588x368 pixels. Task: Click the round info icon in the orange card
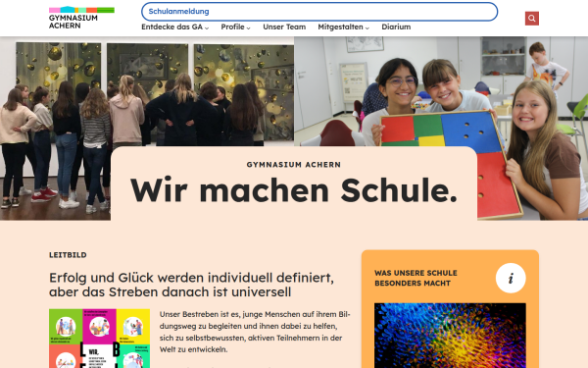511,279
